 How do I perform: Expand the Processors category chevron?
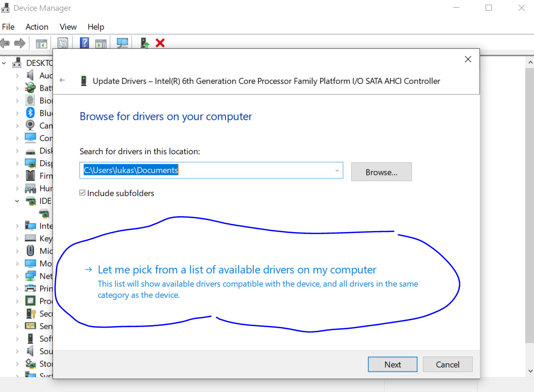click(x=17, y=301)
